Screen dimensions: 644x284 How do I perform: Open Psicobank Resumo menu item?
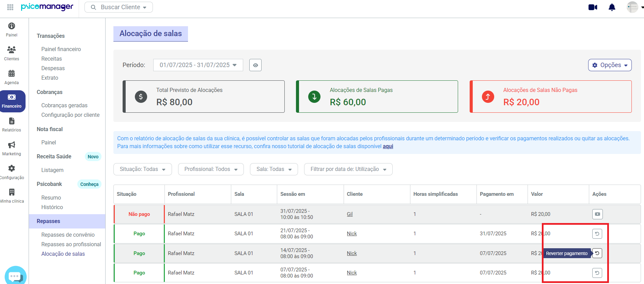pos(51,198)
